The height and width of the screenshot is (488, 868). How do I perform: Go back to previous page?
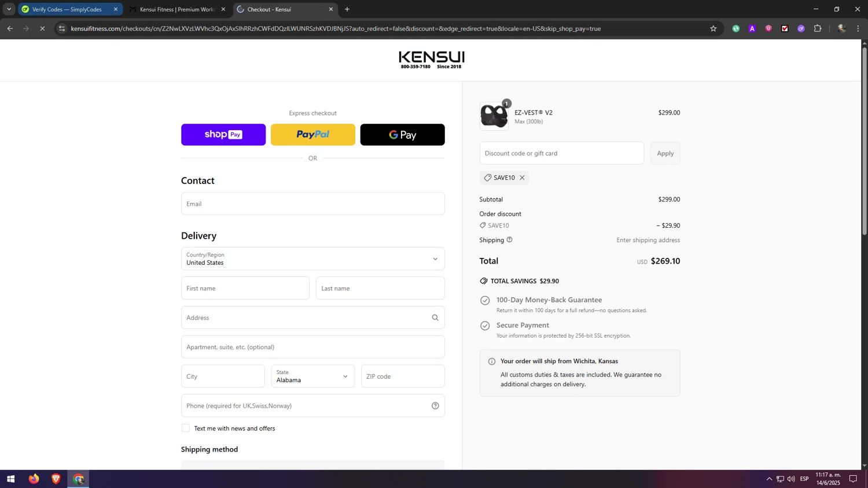pyautogui.click(x=10, y=28)
